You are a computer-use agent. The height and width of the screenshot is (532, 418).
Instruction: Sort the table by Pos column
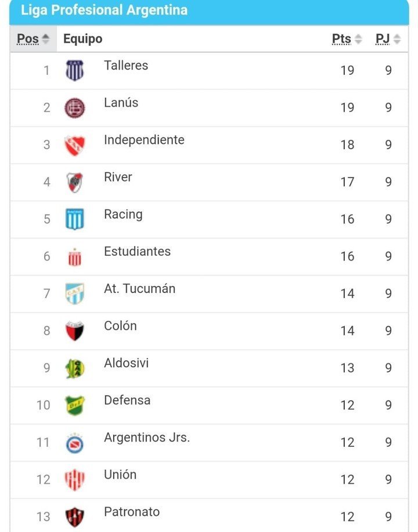[x=33, y=39]
